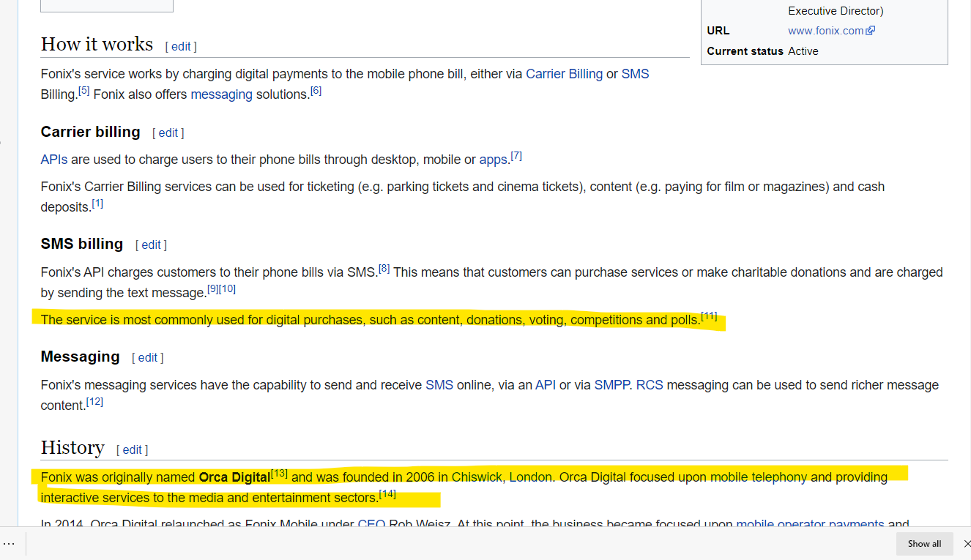
Task: Jump to citation 11
Action: (709, 317)
